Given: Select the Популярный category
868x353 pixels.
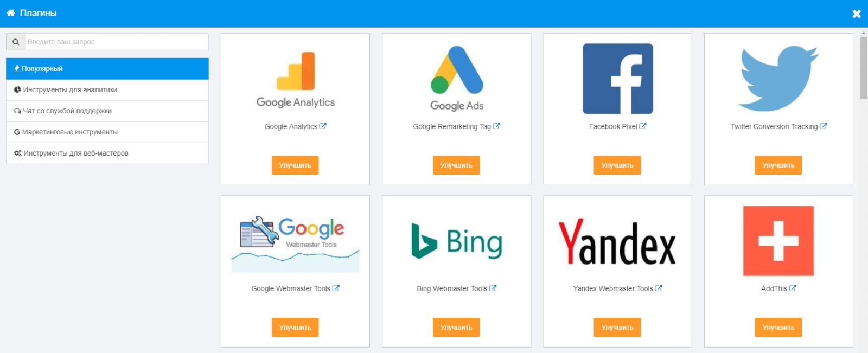Looking at the screenshot, I should tap(107, 69).
